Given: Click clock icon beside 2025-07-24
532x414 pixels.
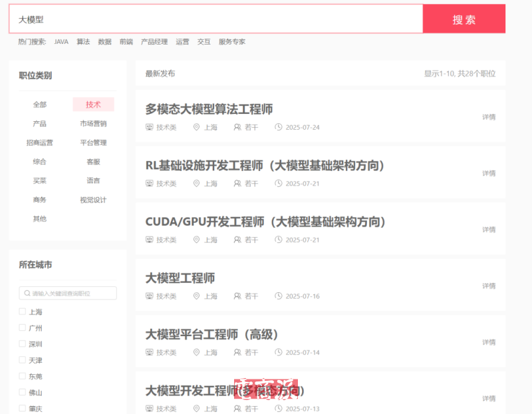Looking at the screenshot, I should click(x=278, y=127).
